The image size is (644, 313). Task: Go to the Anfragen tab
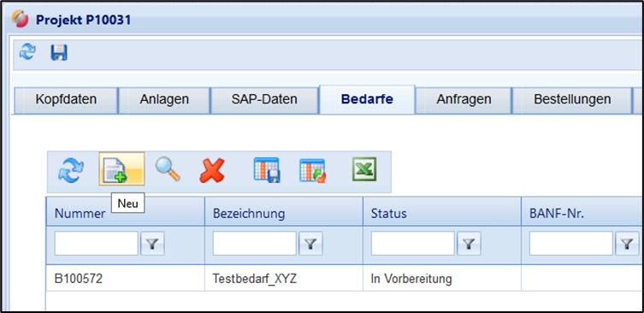(464, 100)
